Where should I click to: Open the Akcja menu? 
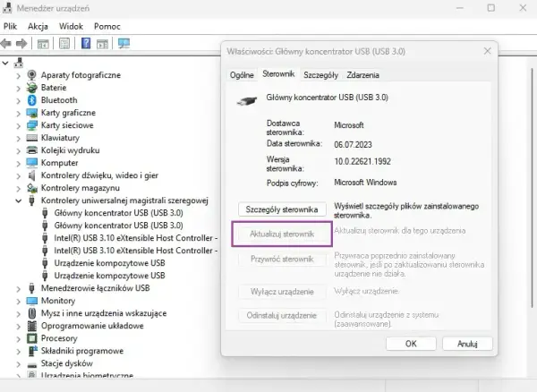38,26
